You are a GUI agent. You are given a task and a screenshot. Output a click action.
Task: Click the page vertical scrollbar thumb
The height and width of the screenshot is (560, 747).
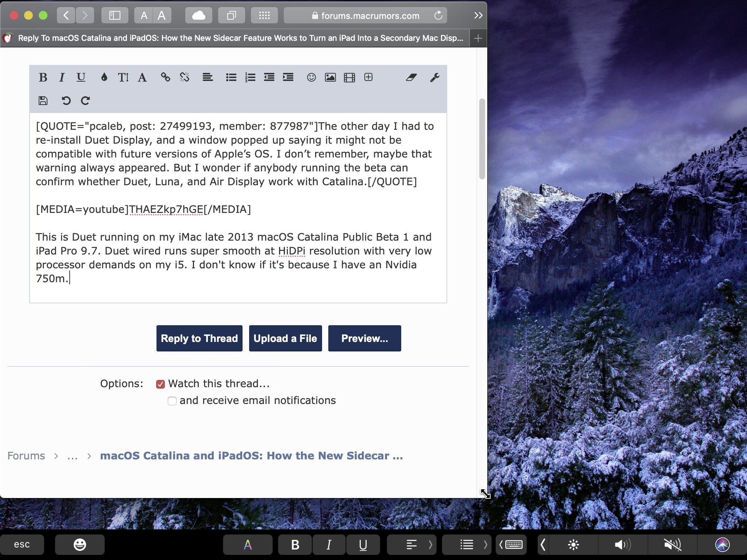click(482, 139)
